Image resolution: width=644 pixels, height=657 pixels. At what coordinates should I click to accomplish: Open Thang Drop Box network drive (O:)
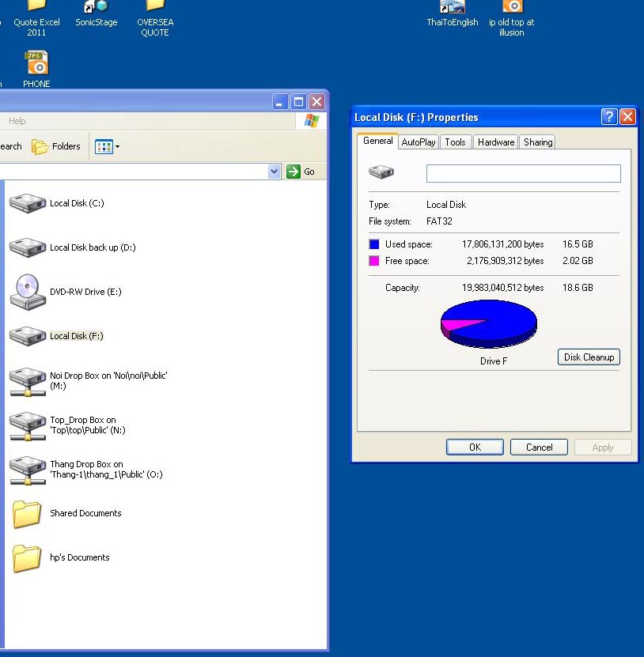(x=27, y=470)
